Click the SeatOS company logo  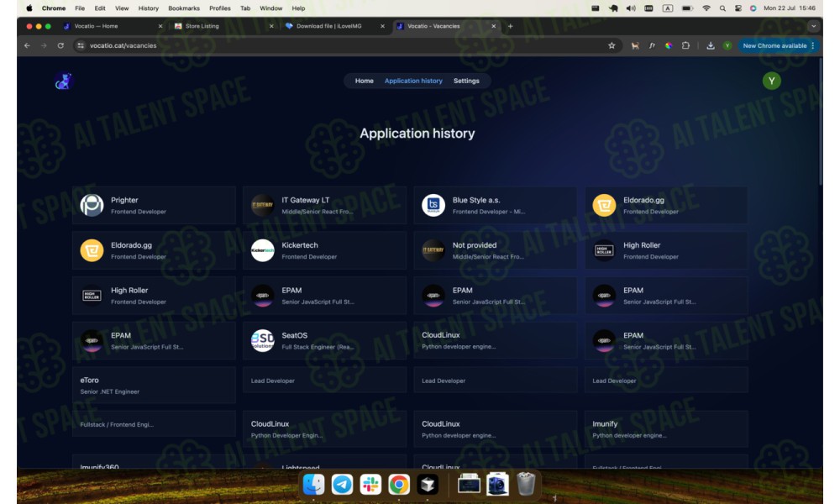point(262,341)
